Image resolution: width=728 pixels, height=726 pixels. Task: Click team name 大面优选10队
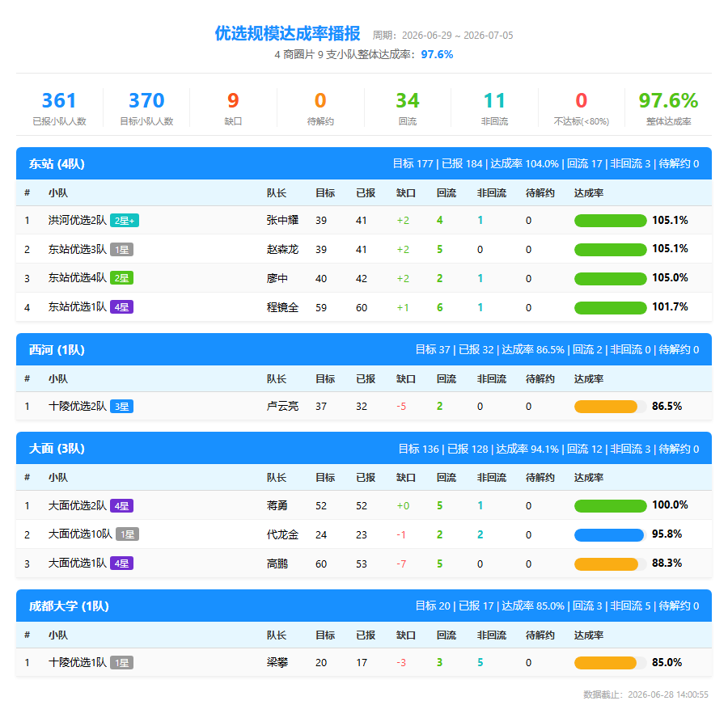click(80, 534)
